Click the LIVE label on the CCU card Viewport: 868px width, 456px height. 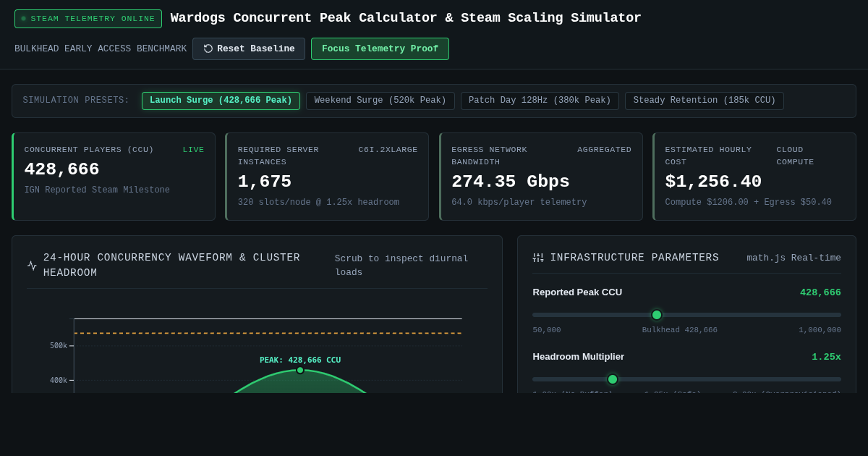click(x=193, y=150)
